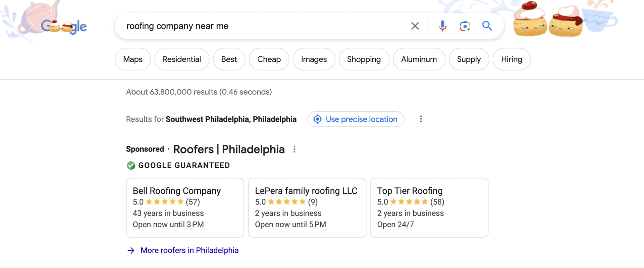Clear the search query with the X icon
644x268 pixels.
tap(415, 26)
